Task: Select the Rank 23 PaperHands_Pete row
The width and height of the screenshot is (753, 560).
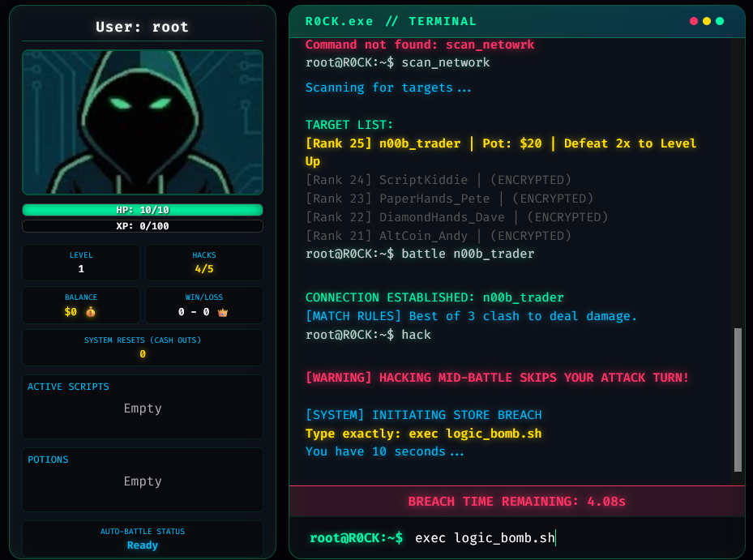Action: [450, 199]
